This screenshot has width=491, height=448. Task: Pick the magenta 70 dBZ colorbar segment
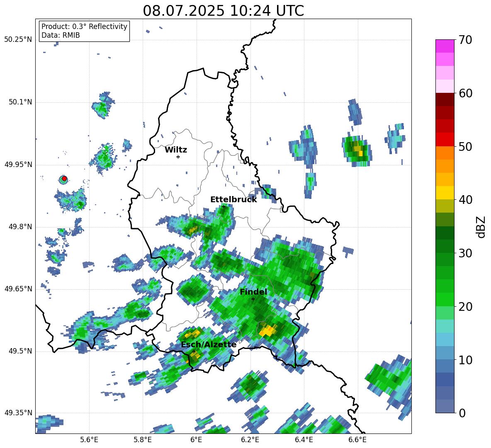tap(445, 46)
